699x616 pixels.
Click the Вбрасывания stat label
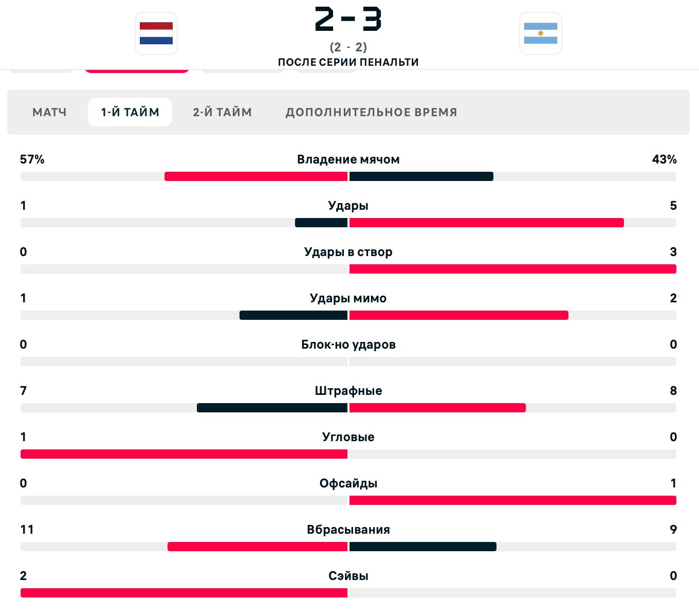click(x=348, y=530)
